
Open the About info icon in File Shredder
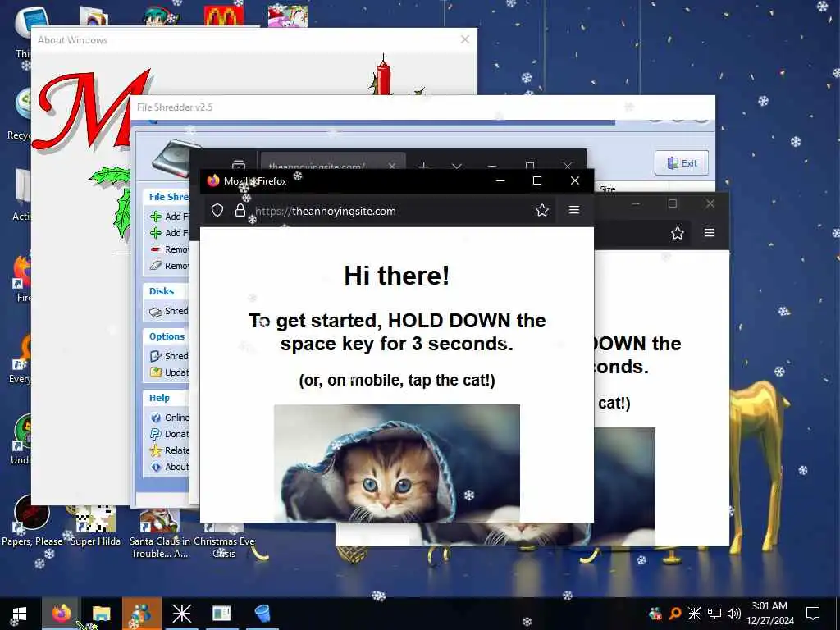click(156, 467)
